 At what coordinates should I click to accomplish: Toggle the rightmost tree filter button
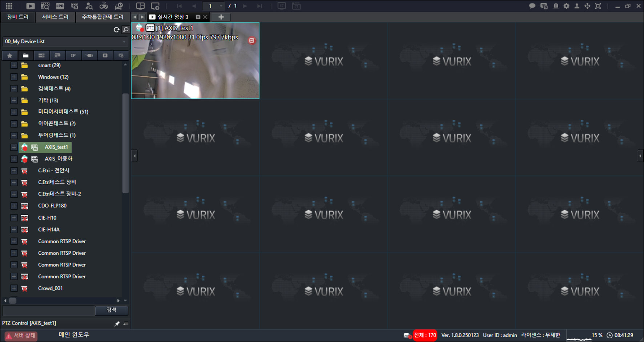(121, 56)
